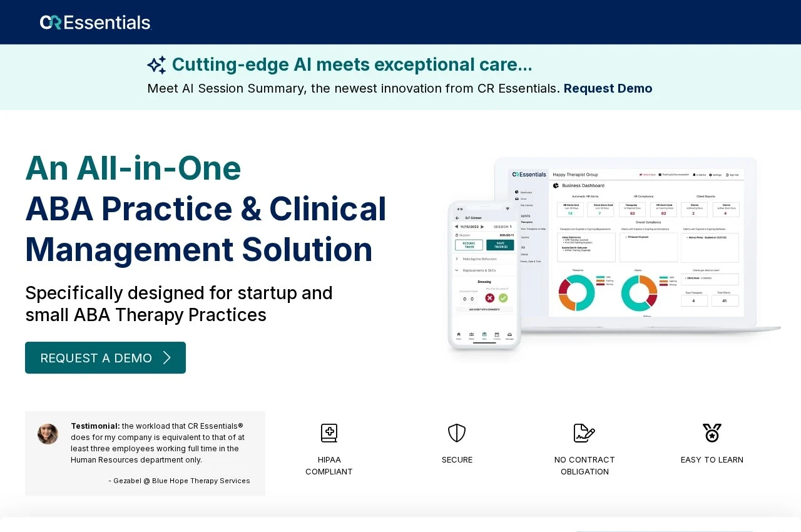Click the AI sparkle stars icon
This screenshot has width=801, height=532.
(156, 65)
